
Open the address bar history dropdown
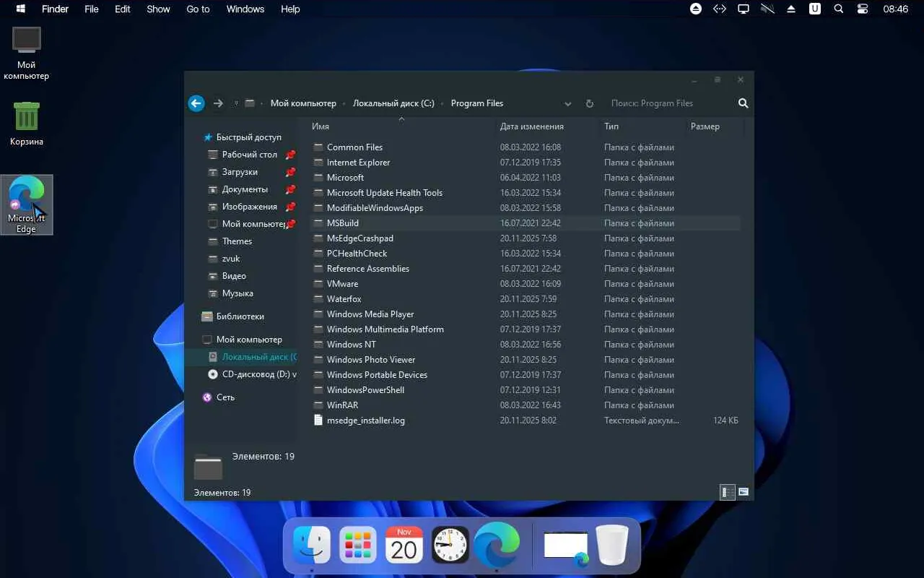click(567, 104)
